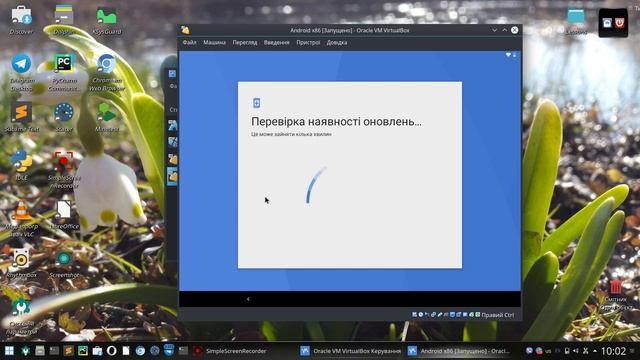Open the Пристрої menu
Image resolution: width=640 pixels, height=360 pixels.
tap(308, 42)
